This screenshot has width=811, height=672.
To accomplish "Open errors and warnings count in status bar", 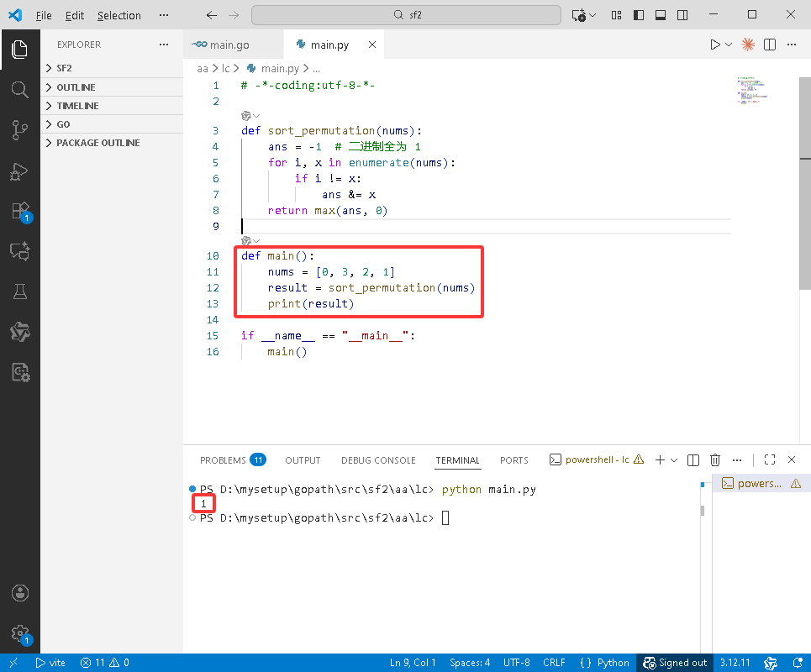I will tap(104, 663).
